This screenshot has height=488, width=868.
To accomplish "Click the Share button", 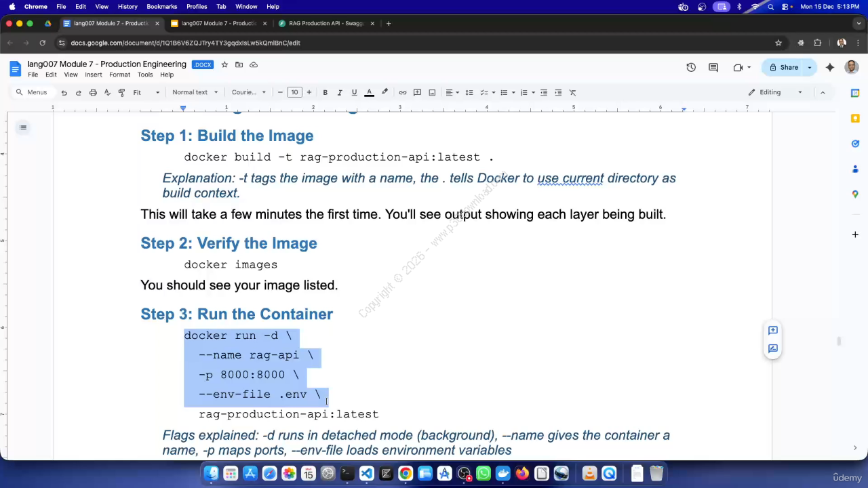I will tap(783, 67).
